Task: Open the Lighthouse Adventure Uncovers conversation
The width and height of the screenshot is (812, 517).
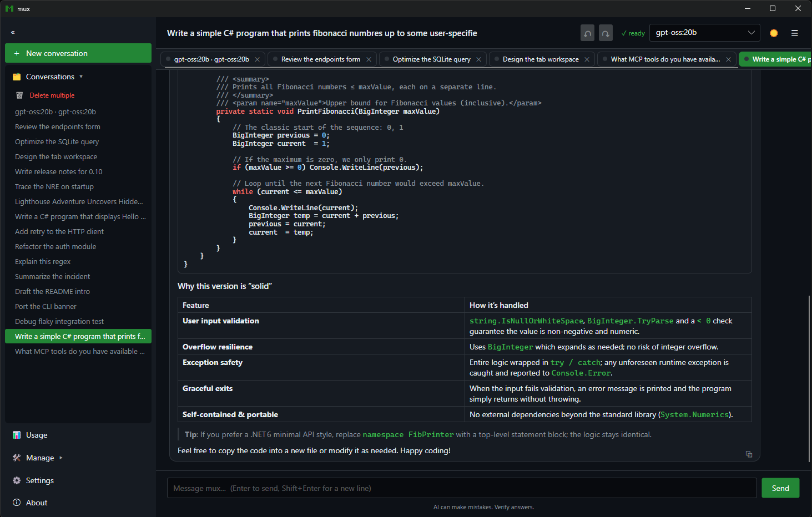Action: point(78,202)
